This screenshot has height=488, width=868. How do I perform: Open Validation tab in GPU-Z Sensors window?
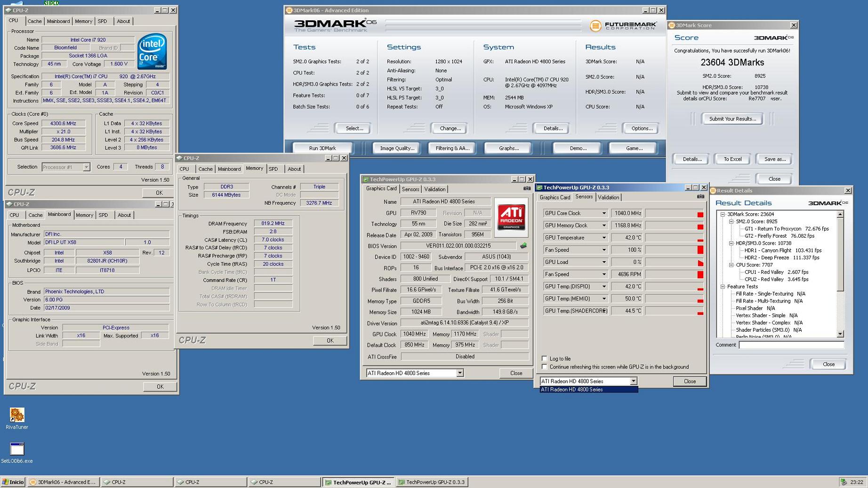[x=609, y=198]
